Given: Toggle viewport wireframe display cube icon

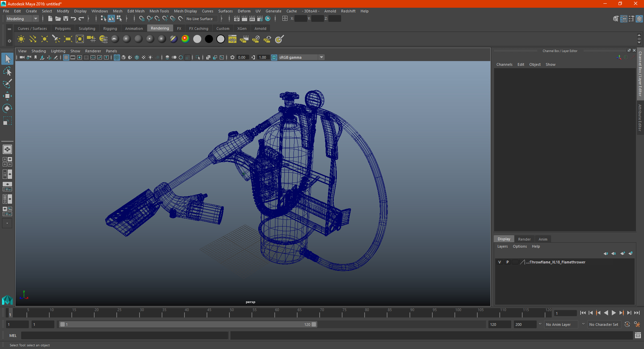Looking at the screenshot, I should 117,57.
